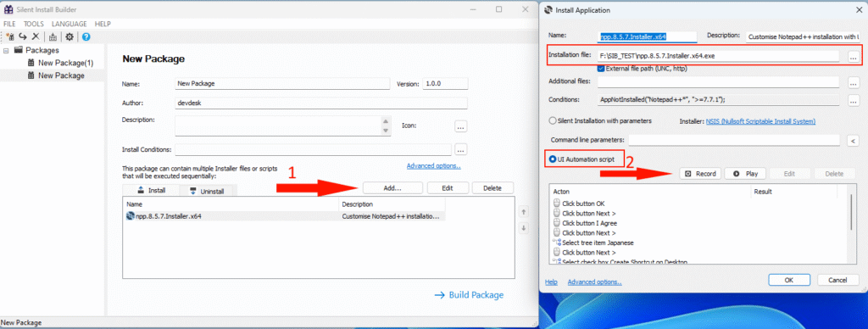
Task: Click the blue question mark help icon
Action: (x=86, y=37)
